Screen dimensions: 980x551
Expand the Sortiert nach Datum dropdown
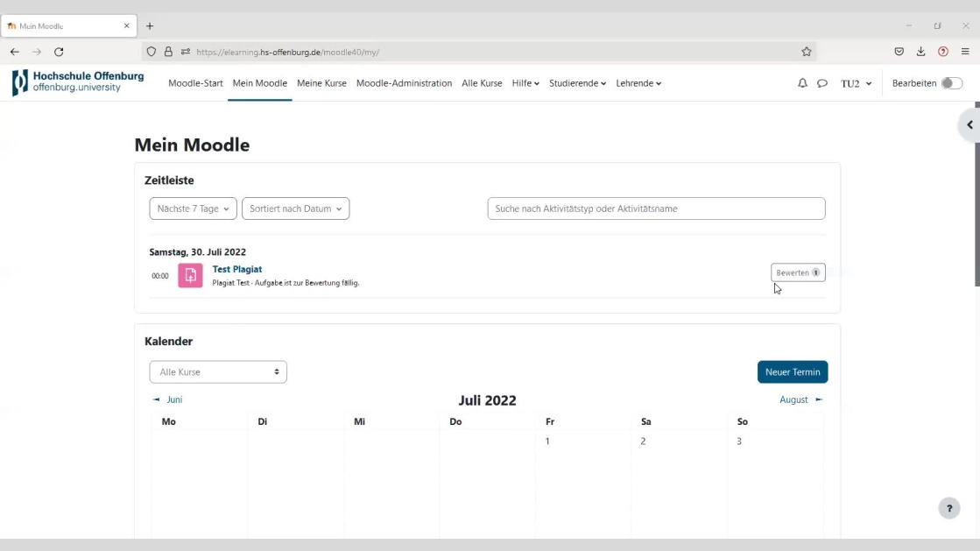click(295, 208)
